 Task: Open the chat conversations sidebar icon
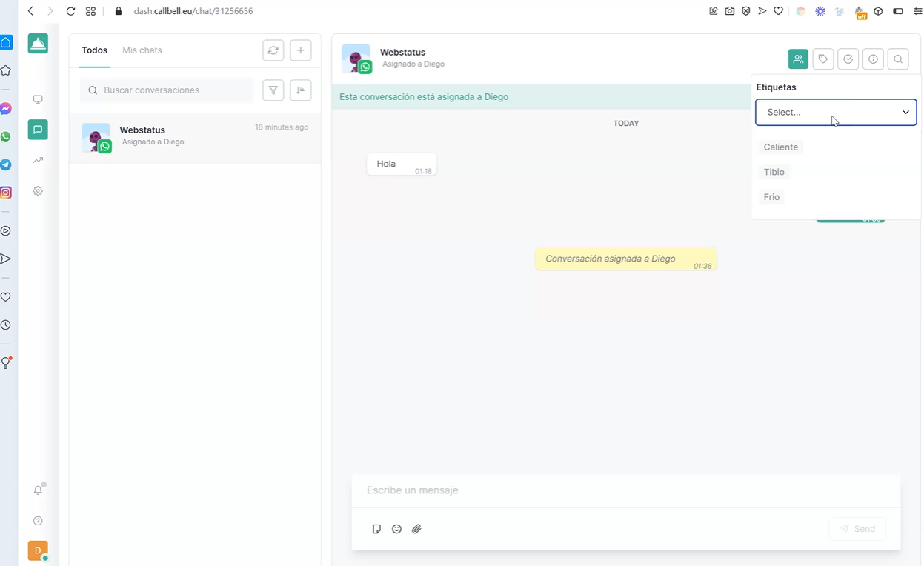tap(38, 130)
